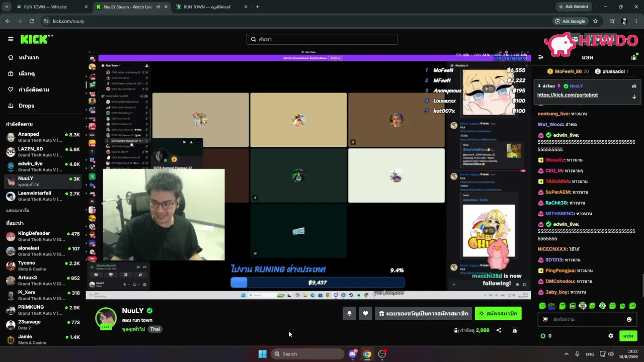Click the green สมัครสมาชิก subscribe button
Image resolution: width=644 pixels, height=362 pixels.
click(498, 313)
